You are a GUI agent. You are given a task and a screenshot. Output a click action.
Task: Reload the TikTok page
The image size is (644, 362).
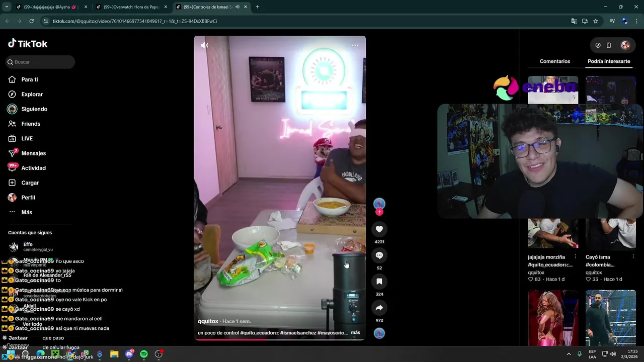tap(31, 21)
